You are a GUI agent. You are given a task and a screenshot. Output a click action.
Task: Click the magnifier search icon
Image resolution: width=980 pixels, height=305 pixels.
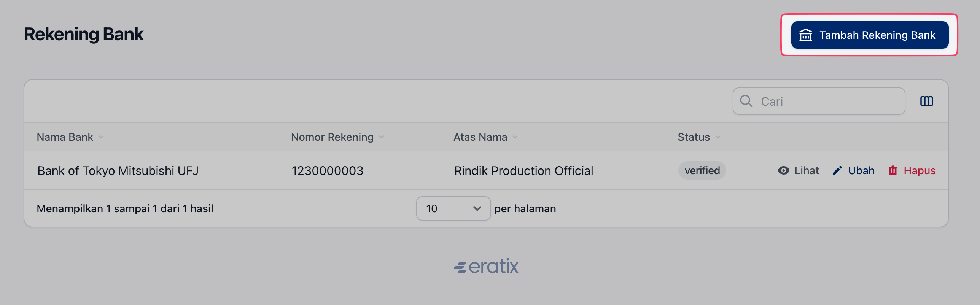746,101
